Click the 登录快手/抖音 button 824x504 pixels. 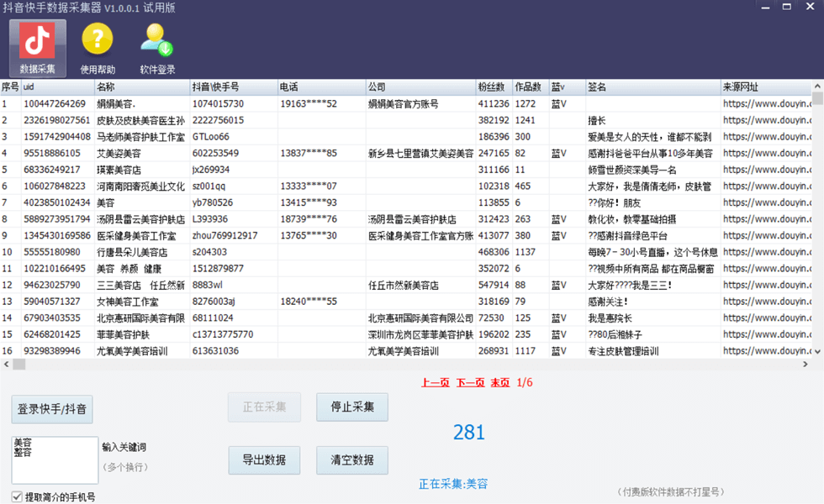coord(52,409)
